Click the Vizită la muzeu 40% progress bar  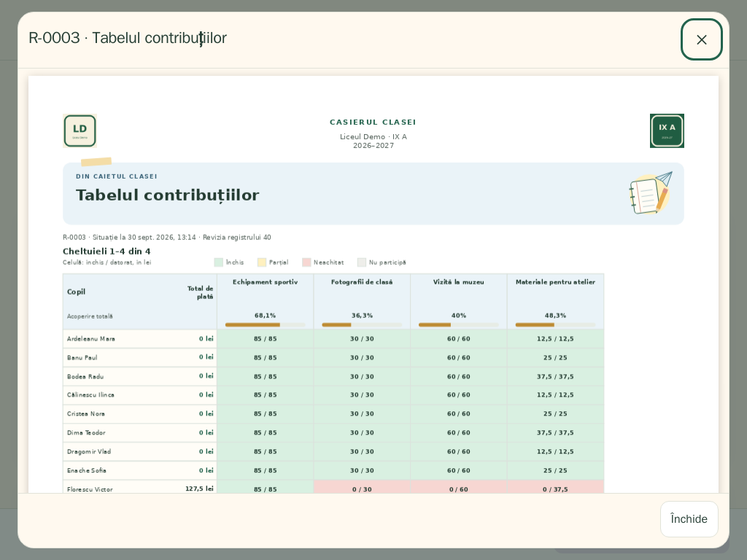459,324
